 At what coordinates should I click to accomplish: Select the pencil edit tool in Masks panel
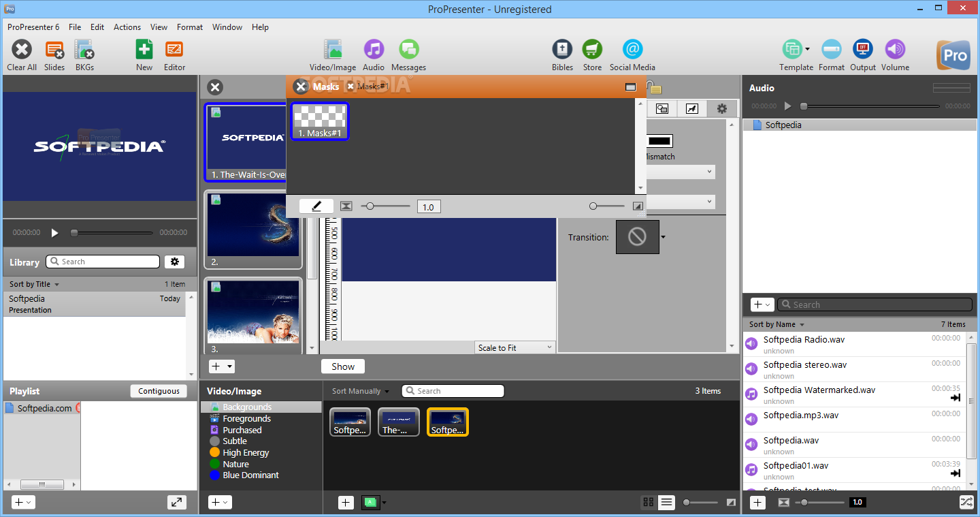pos(316,206)
